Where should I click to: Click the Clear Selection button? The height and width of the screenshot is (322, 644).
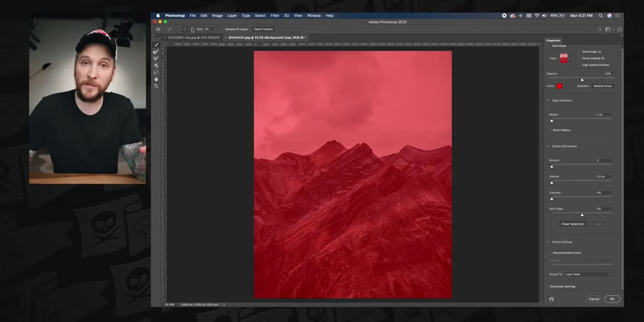(x=573, y=224)
